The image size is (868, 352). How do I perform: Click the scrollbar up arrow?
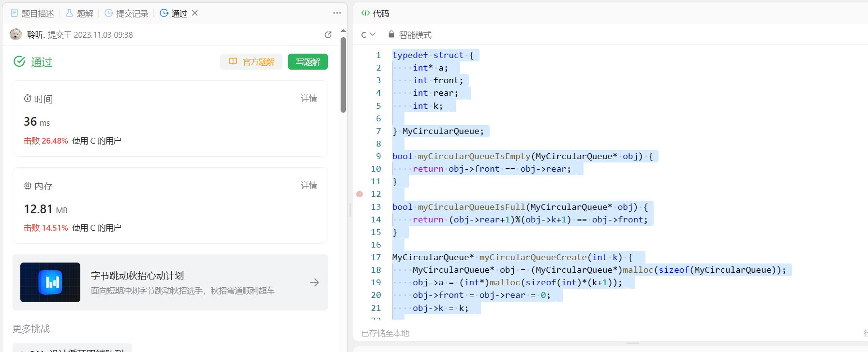point(343,31)
